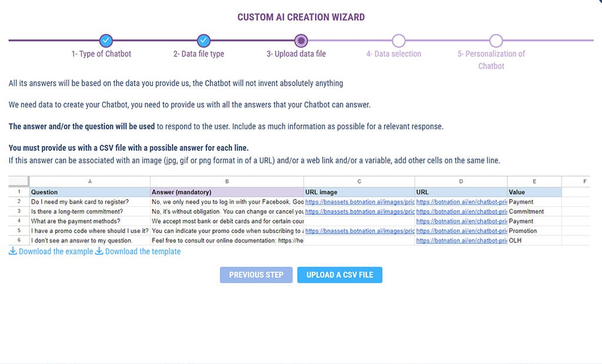The image size is (602, 364).
Task: Download the example file link
Action: (x=56, y=251)
